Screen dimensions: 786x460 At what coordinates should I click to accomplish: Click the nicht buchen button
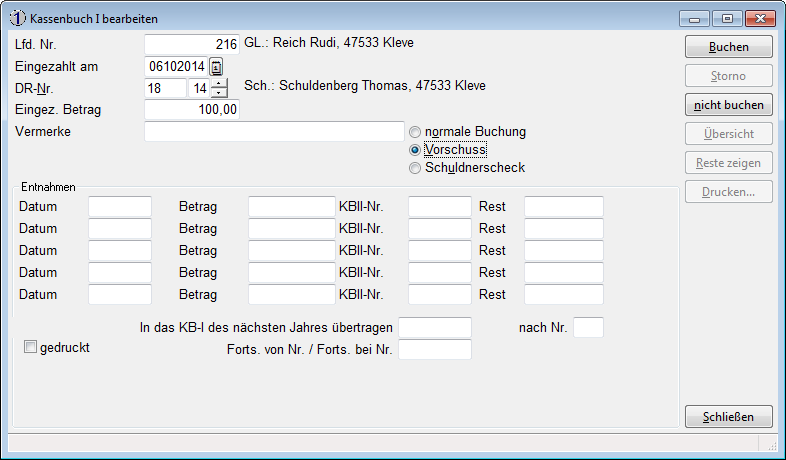coord(728,105)
